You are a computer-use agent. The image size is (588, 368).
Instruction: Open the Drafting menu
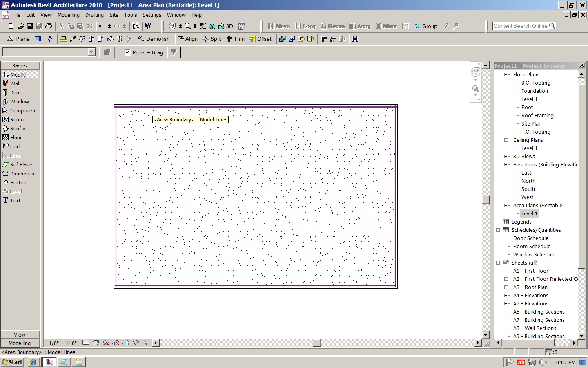click(94, 15)
